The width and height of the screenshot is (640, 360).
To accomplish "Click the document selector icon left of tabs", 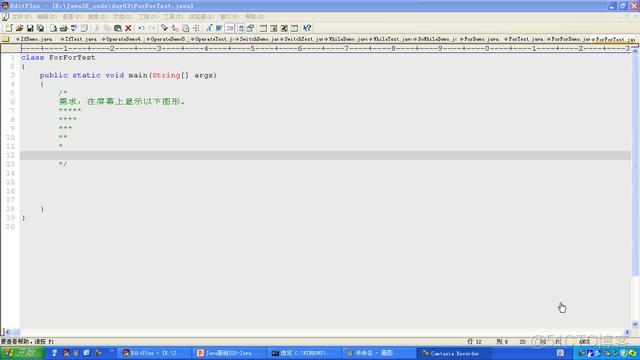I will tap(5, 39).
